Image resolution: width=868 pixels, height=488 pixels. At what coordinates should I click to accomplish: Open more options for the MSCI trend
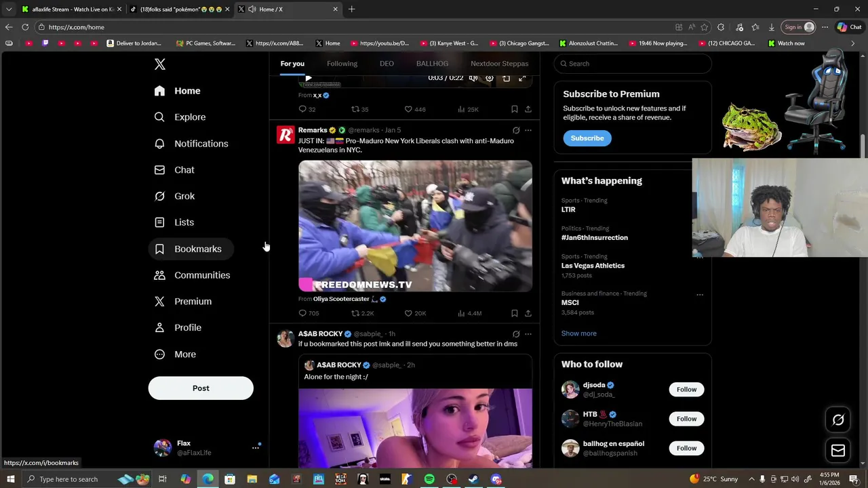700,295
